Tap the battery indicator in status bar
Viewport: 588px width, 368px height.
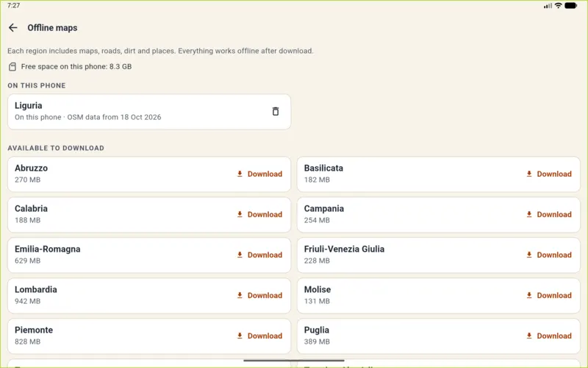point(571,6)
